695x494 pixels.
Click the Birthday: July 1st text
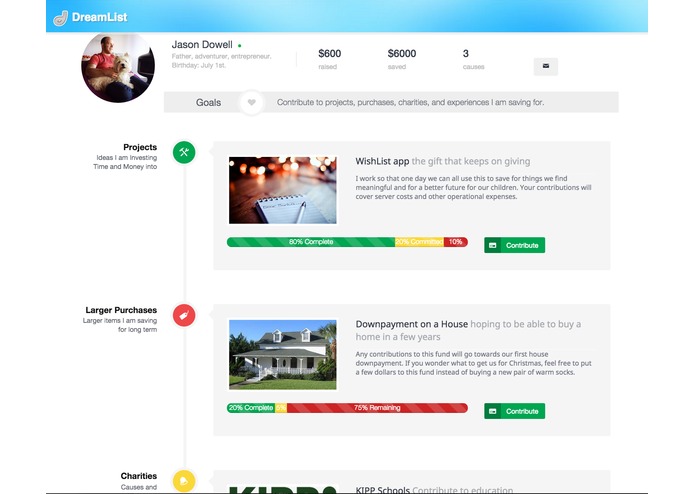pyautogui.click(x=199, y=66)
